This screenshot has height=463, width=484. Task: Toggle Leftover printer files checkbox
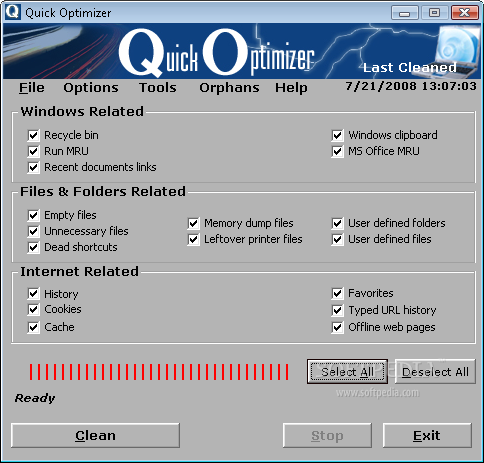[193, 239]
